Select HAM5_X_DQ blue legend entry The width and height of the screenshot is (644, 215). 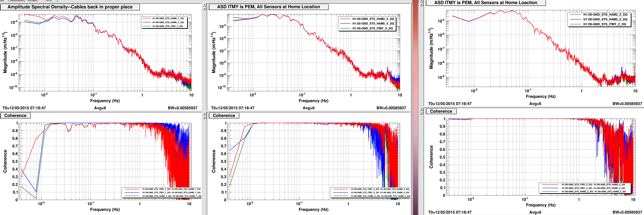click(x=373, y=24)
